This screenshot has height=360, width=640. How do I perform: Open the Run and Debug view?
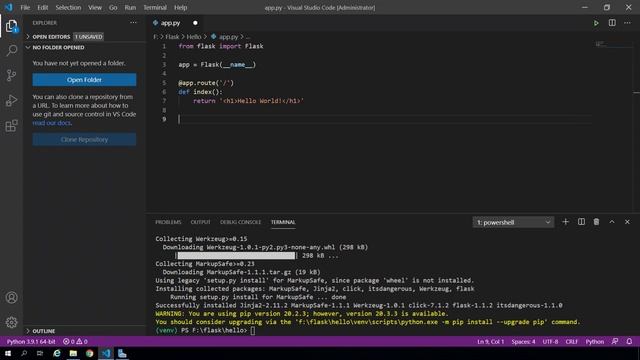click(11, 100)
